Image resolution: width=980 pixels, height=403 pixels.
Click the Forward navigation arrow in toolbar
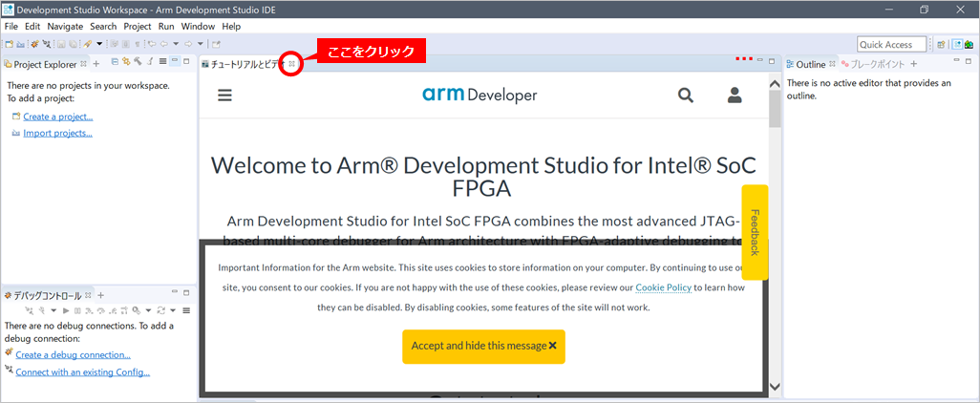pos(188,44)
